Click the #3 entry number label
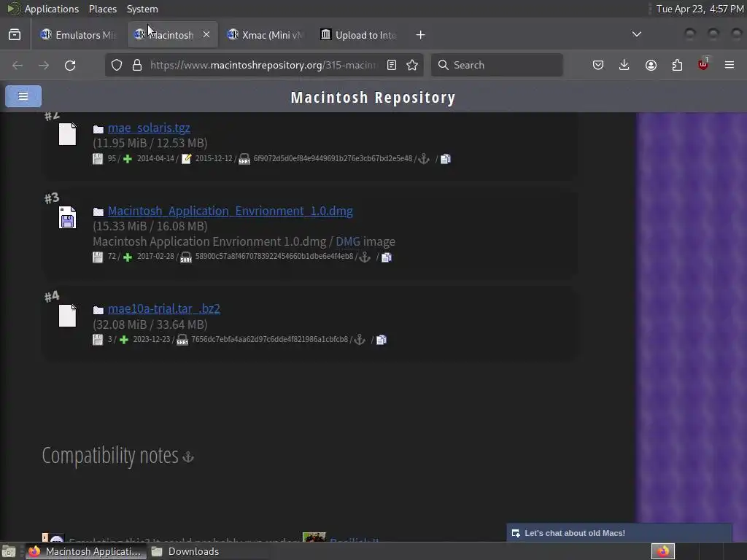 [52, 198]
